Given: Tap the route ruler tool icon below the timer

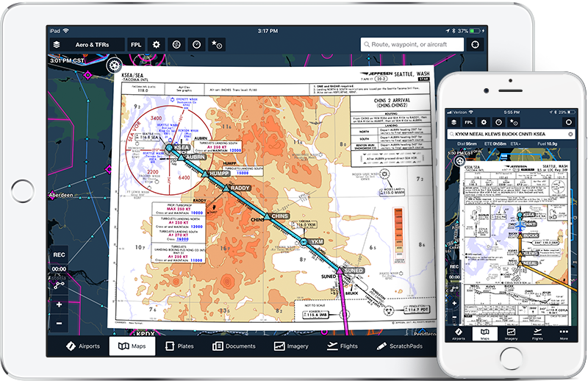Looking at the screenshot, I should (x=59, y=283).
